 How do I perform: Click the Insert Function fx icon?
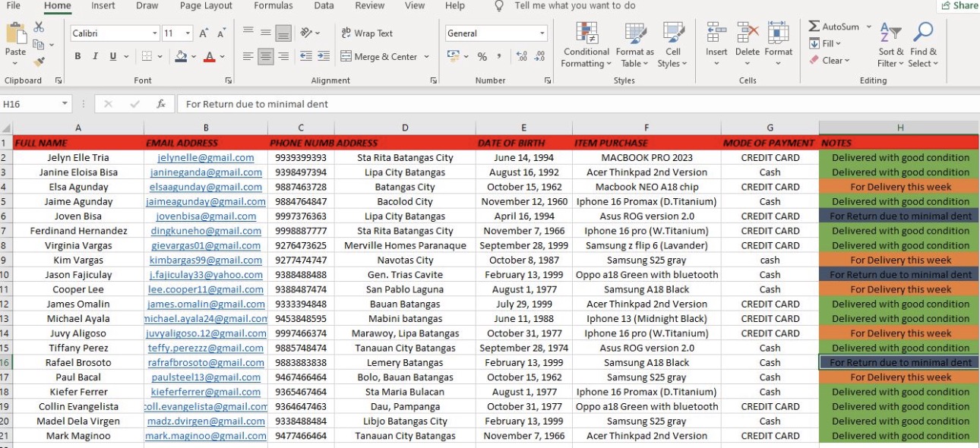[161, 104]
